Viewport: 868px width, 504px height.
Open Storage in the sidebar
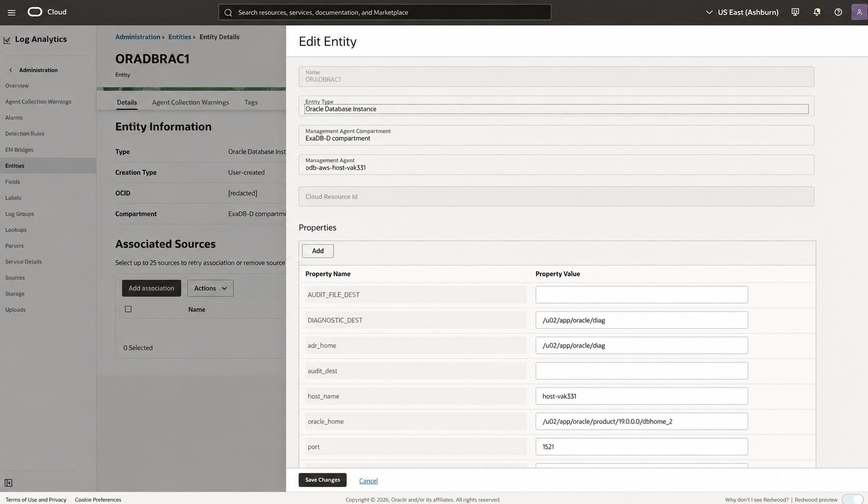click(15, 294)
